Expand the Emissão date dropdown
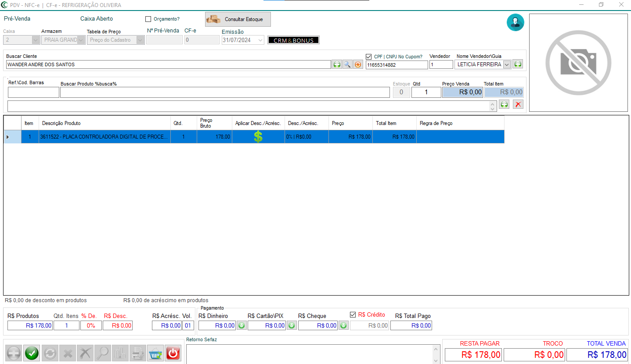Viewport: 631px width, 364px height. click(260, 40)
